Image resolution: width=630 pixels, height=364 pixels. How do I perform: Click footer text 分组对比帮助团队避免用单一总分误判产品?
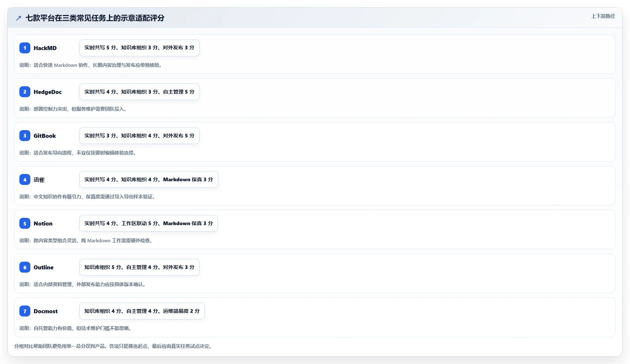click(113, 346)
